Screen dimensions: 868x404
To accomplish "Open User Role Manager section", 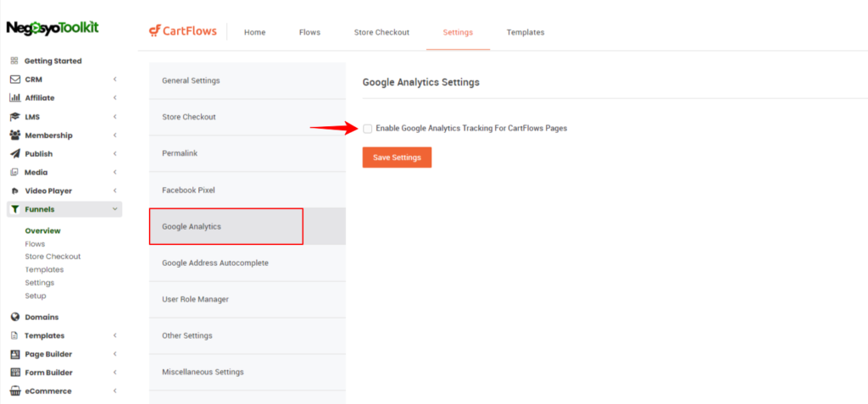I will pos(248,300).
